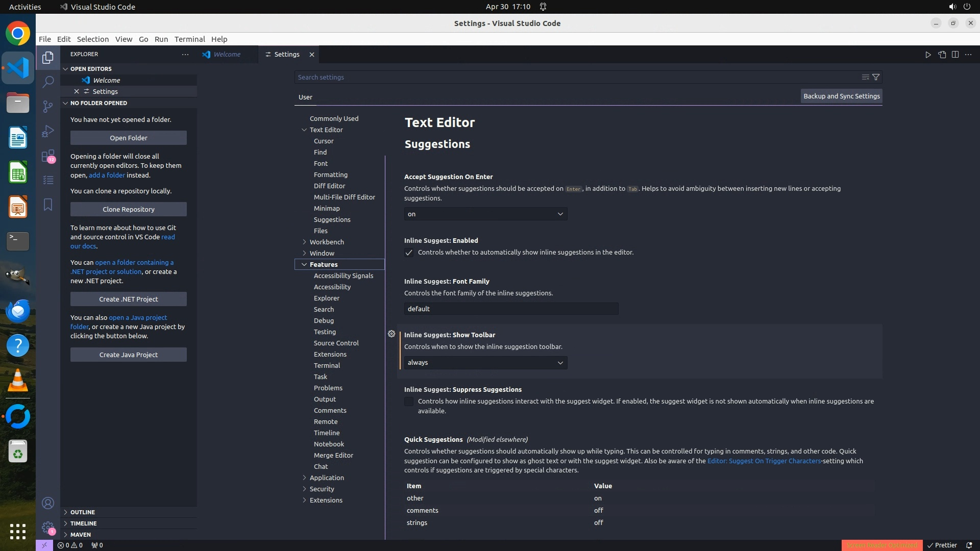The width and height of the screenshot is (980, 551).
Task: Enable Inline Suggest Suppress Suggestions checkbox
Action: click(x=409, y=402)
